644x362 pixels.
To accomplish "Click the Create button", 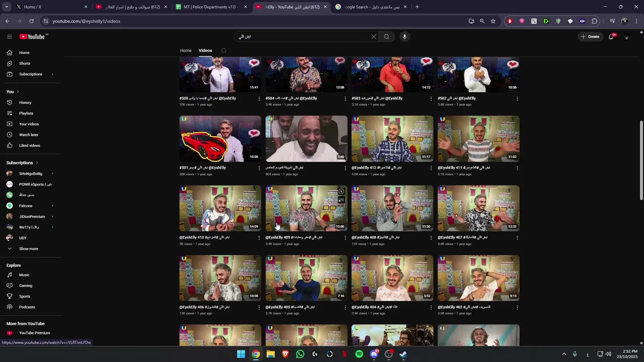I will pos(590,37).
